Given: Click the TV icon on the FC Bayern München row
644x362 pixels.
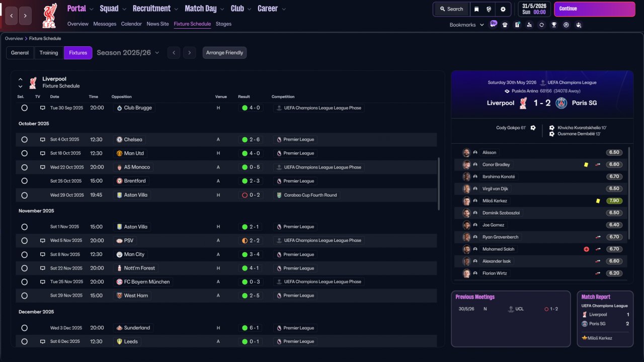Looking at the screenshot, I should (43, 282).
